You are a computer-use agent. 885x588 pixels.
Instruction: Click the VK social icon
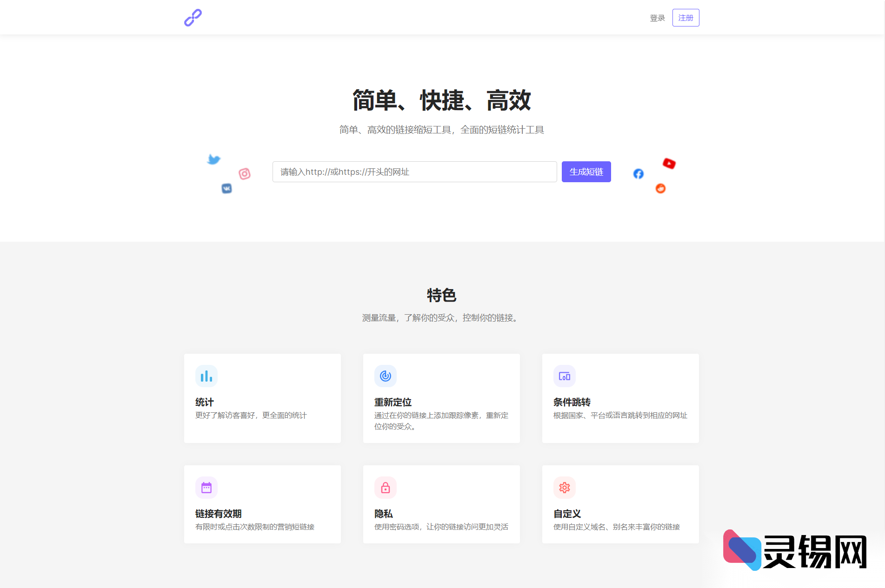point(227,188)
